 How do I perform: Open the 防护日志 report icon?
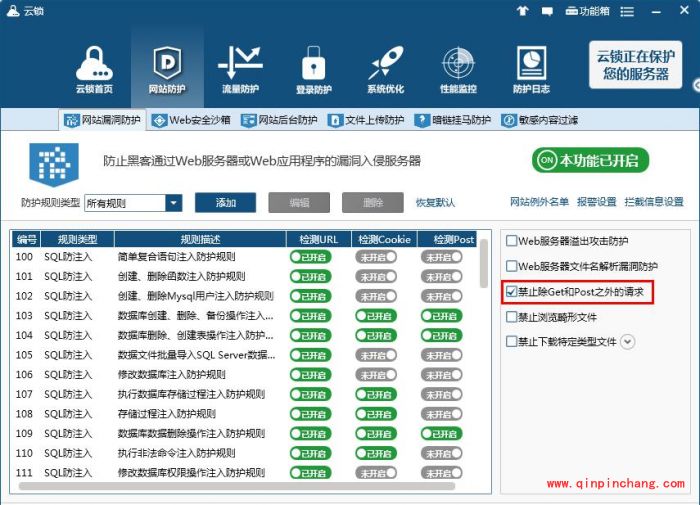(531, 69)
